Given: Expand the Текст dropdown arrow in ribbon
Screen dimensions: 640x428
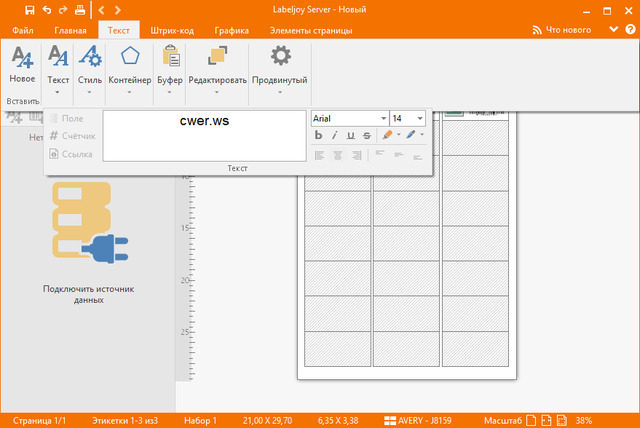Looking at the screenshot, I should point(58,92).
